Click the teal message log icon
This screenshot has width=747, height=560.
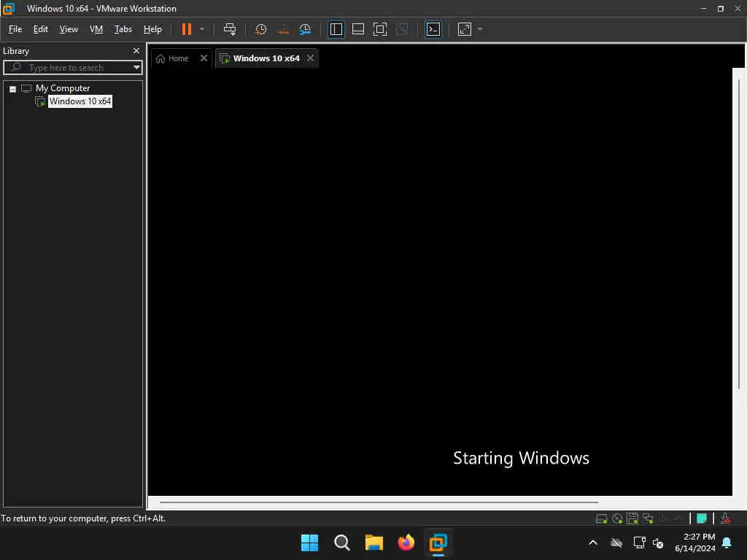(702, 518)
